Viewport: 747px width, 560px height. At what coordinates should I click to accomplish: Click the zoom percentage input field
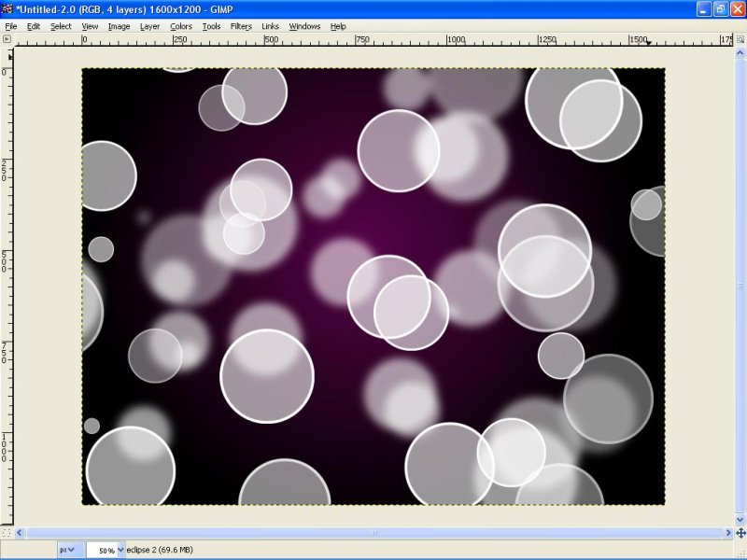click(101, 551)
